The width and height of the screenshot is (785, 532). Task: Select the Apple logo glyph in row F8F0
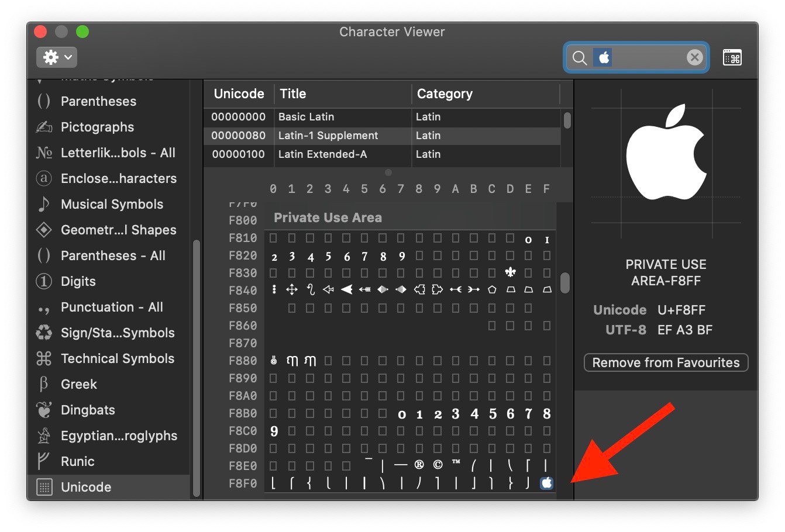(x=546, y=483)
